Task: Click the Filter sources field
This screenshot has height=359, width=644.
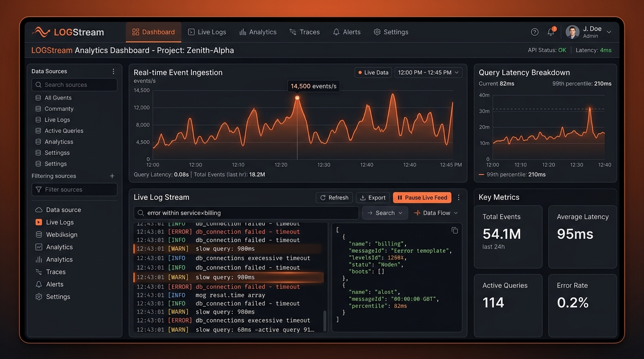Action: [x=74, y=189]
